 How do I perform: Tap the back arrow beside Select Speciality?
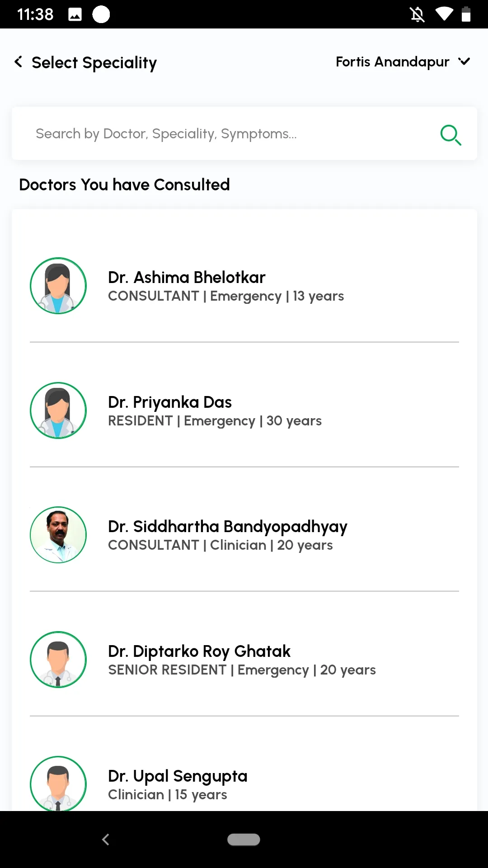[19, 62]
